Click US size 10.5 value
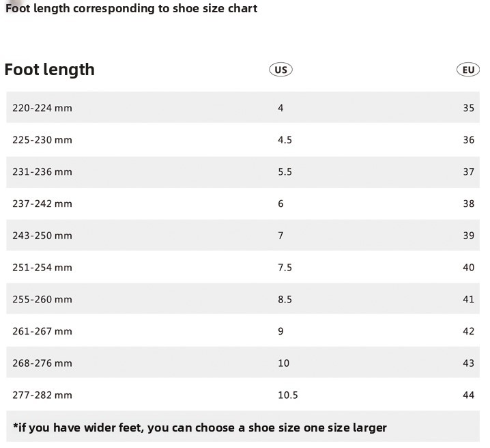The image size is (490, 448). pos(287,395)
